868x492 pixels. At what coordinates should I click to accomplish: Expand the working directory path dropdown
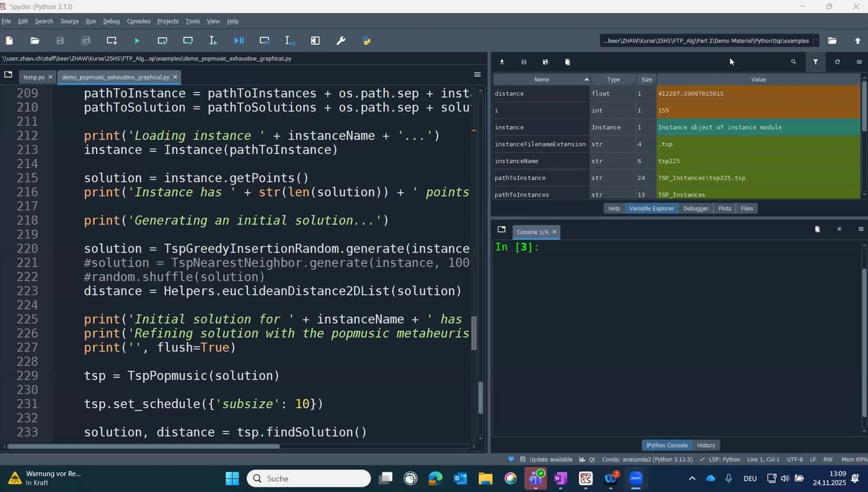click(816, 41)
